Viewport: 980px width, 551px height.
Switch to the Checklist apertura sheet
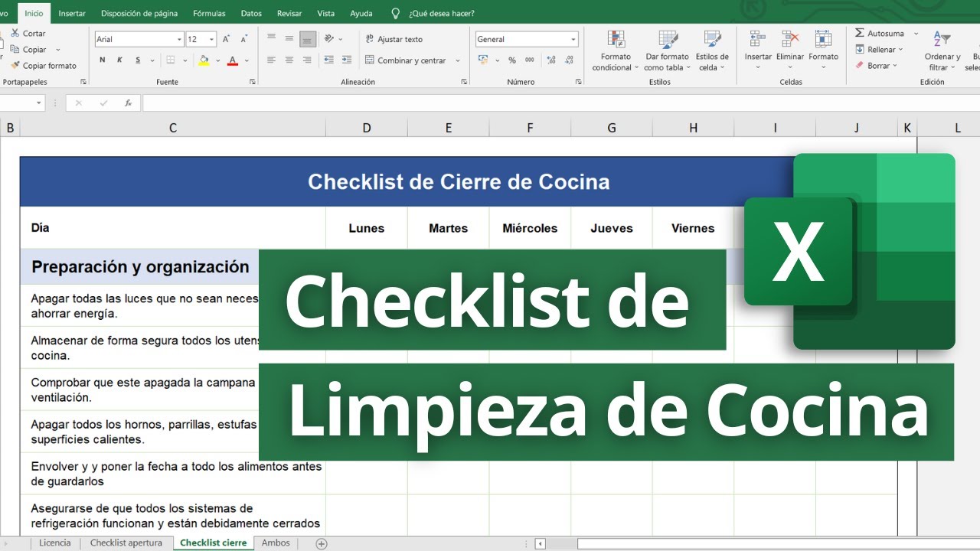(x=126, y=543)
